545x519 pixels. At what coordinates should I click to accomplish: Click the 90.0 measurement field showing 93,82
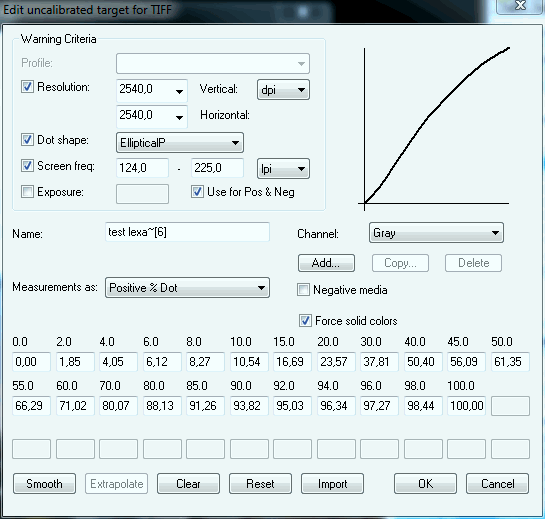point(249,406)
